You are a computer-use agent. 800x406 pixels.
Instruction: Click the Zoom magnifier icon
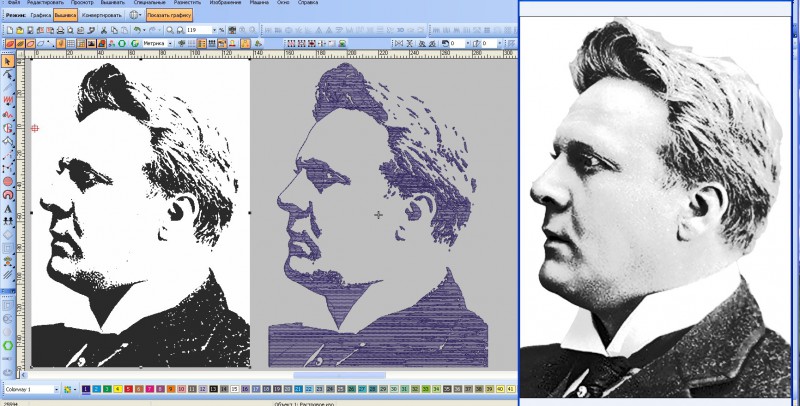[x=170, y=31]
